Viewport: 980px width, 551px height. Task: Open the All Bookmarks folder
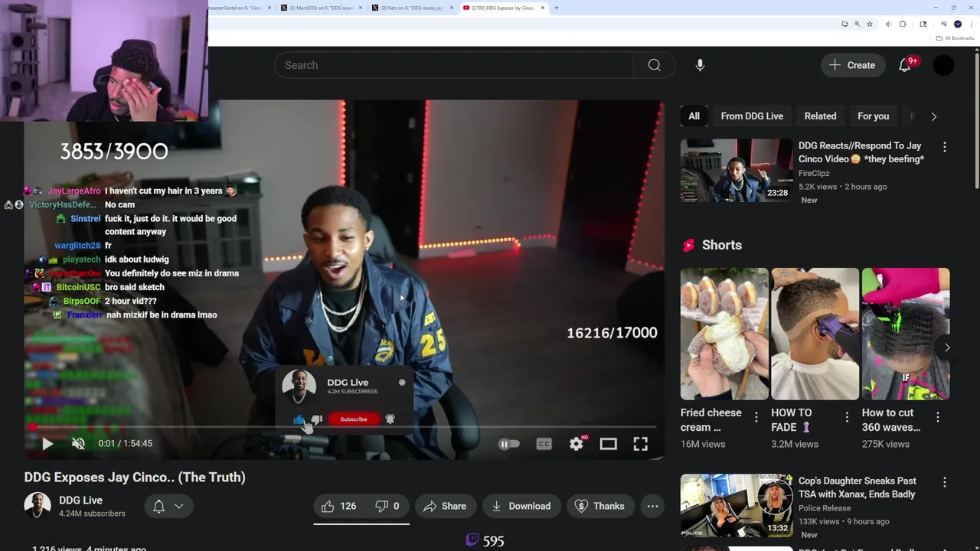pos(955,38)
